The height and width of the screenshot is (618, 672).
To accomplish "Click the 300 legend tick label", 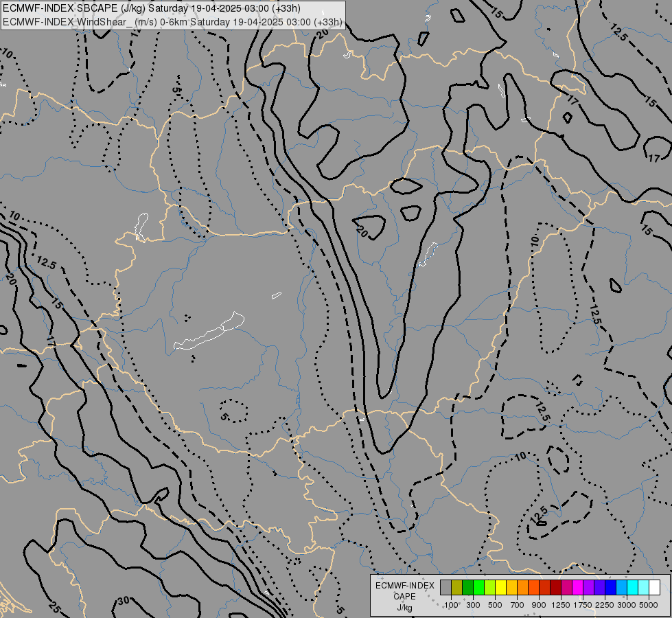I will point(473,605).
